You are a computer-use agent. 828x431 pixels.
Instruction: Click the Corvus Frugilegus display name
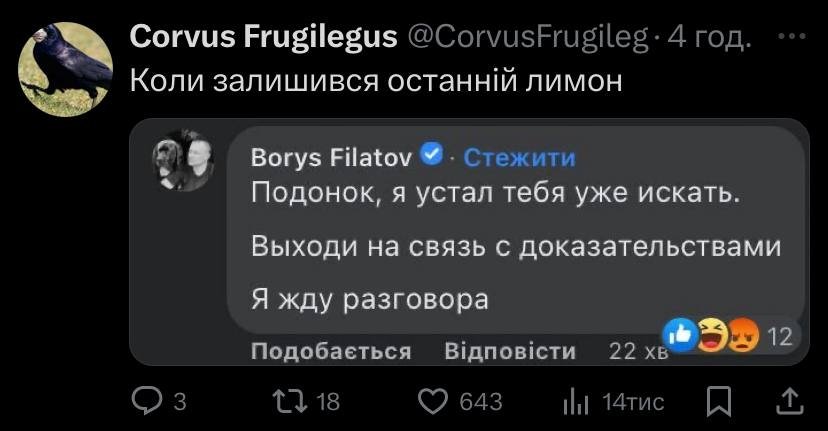tap(263, 37)
